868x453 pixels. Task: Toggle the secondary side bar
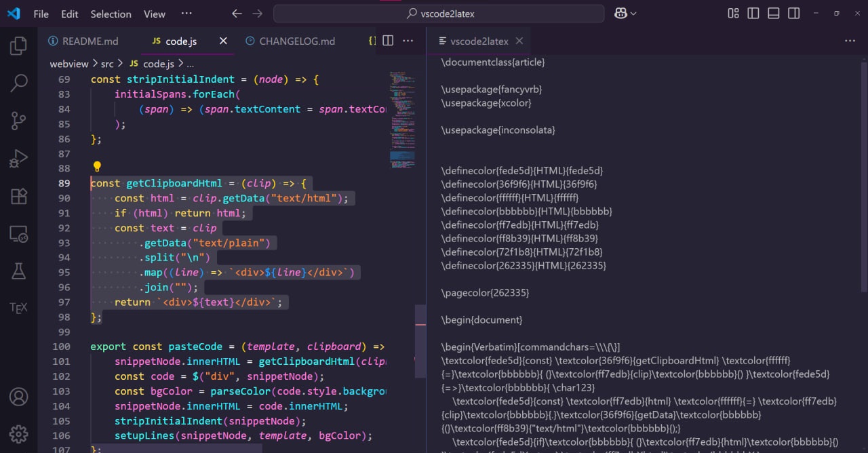click(793, 14)
